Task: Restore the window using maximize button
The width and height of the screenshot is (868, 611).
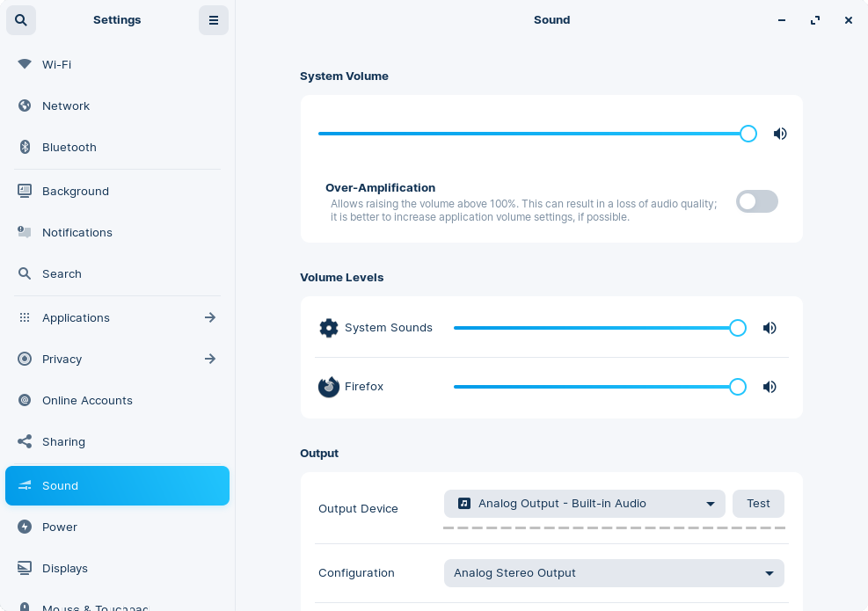Action: (815, 20)
